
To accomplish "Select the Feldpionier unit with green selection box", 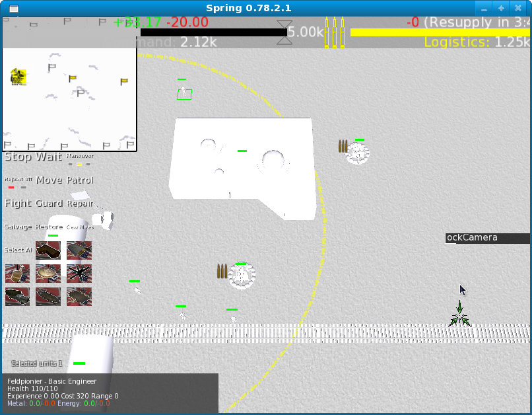I will pos(184,94).
